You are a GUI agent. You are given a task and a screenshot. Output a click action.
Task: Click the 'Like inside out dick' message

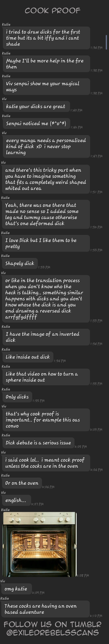tap(28, 357)
